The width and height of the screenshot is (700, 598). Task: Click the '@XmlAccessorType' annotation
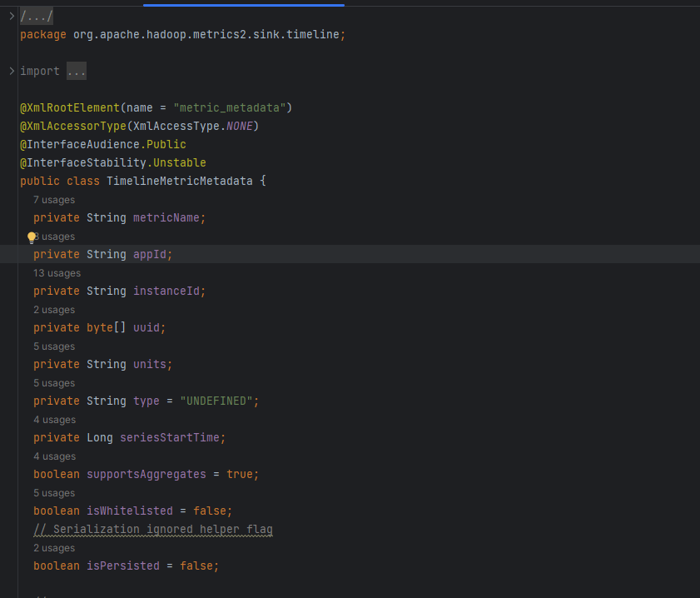point(73,126)
